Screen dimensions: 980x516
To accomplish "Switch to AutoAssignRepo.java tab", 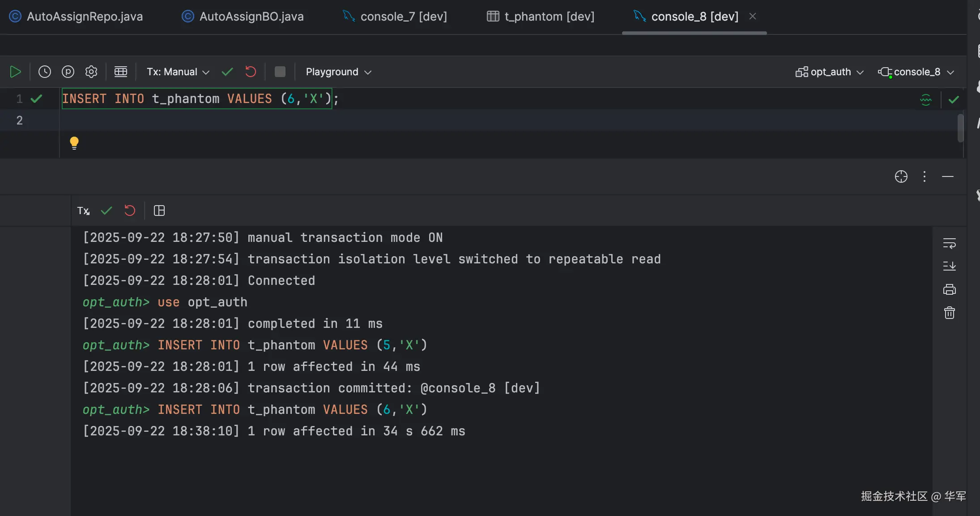I will (76, 17).
